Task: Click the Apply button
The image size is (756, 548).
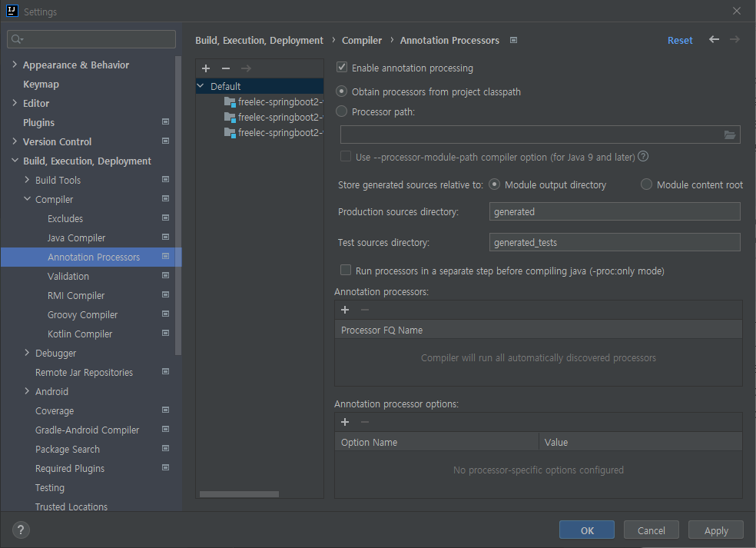Action: click(x=715, y=530)
